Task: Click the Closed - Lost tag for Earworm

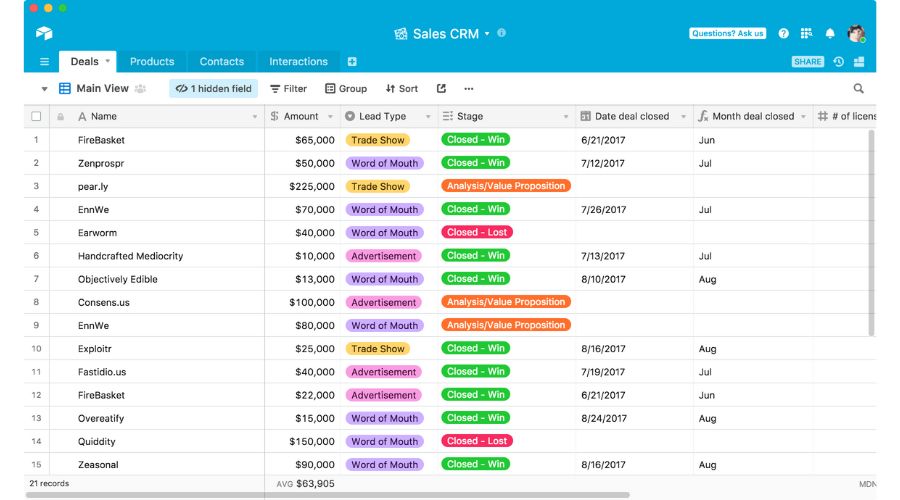Action: click(x=477, y=232)
